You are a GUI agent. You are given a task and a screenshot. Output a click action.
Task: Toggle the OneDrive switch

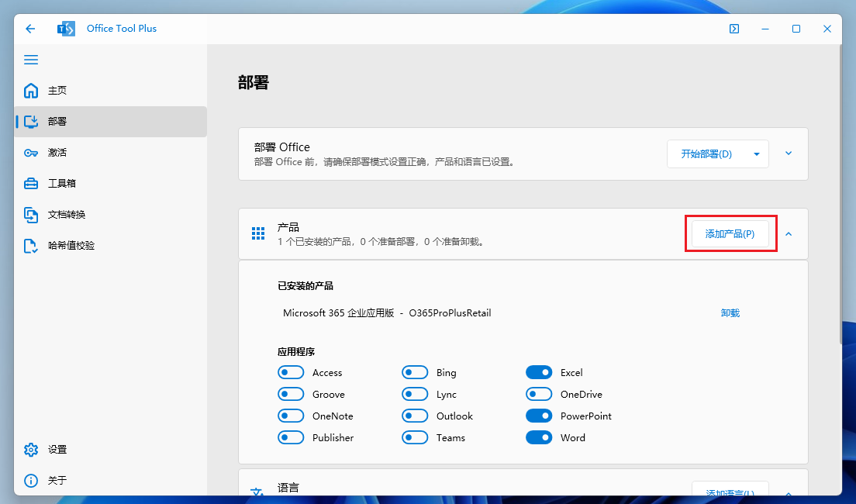pyautogui.click(x=539, y=394)
